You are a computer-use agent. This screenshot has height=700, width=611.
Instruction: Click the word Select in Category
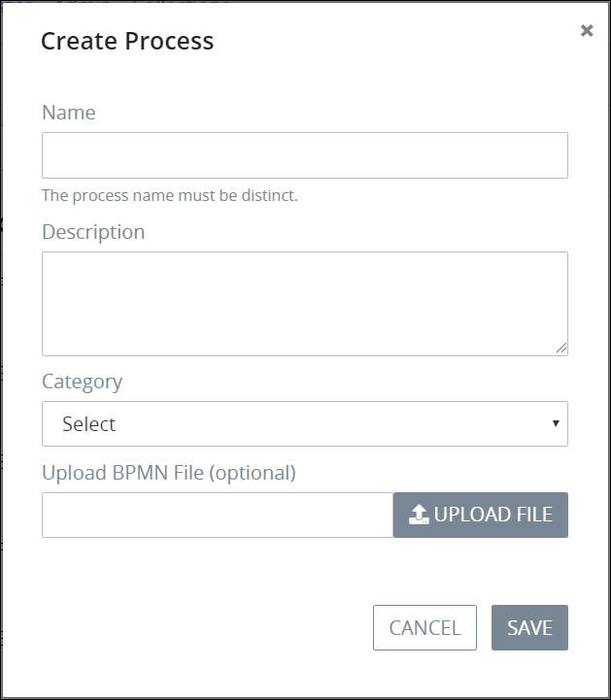(x=88, y=424)
